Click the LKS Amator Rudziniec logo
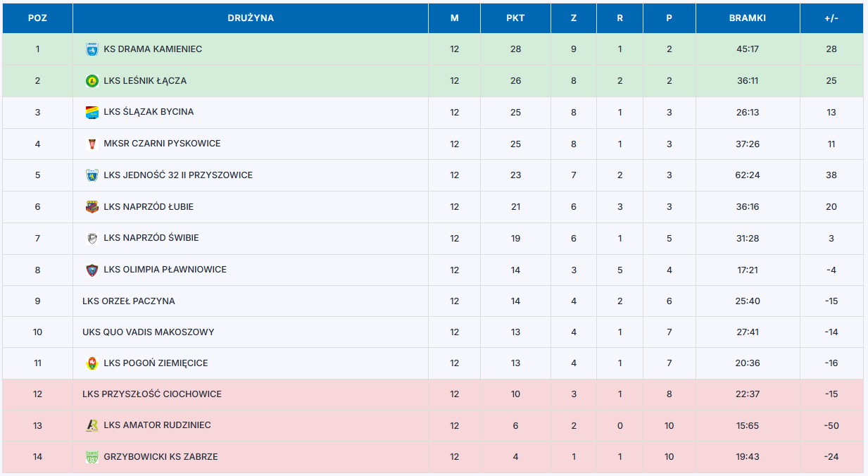This screenshot has width=868, height=476. click(x=92, y=425)
